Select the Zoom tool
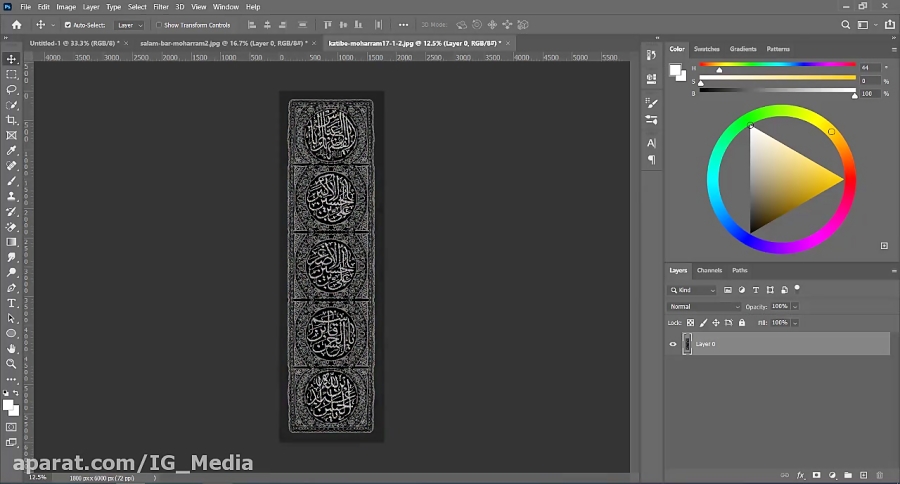Viewport: 900px width, 484px height. (11, 364)
